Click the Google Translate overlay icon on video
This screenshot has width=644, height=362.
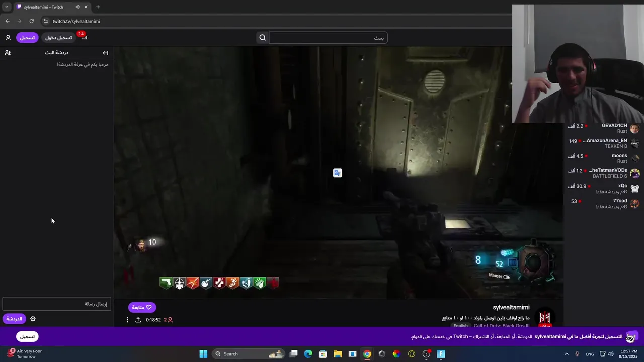[338, 173]
